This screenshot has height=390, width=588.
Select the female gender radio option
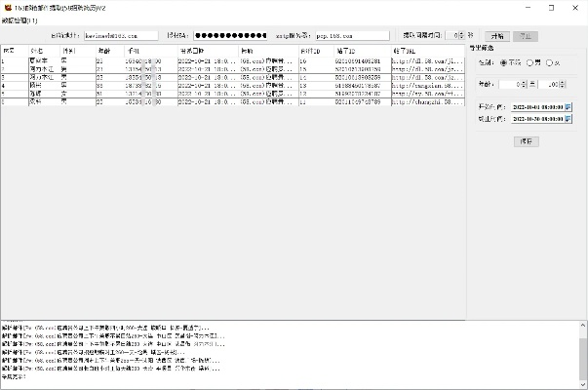(551, 63)
